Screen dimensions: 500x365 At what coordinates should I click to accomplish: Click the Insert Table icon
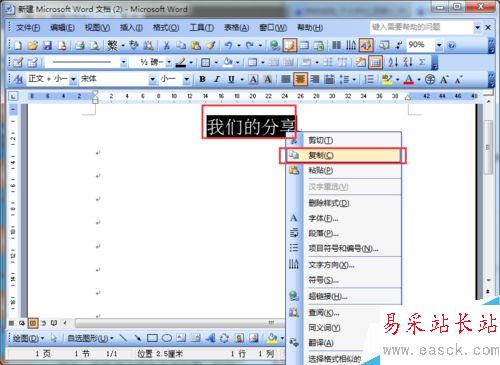point(304,45)
